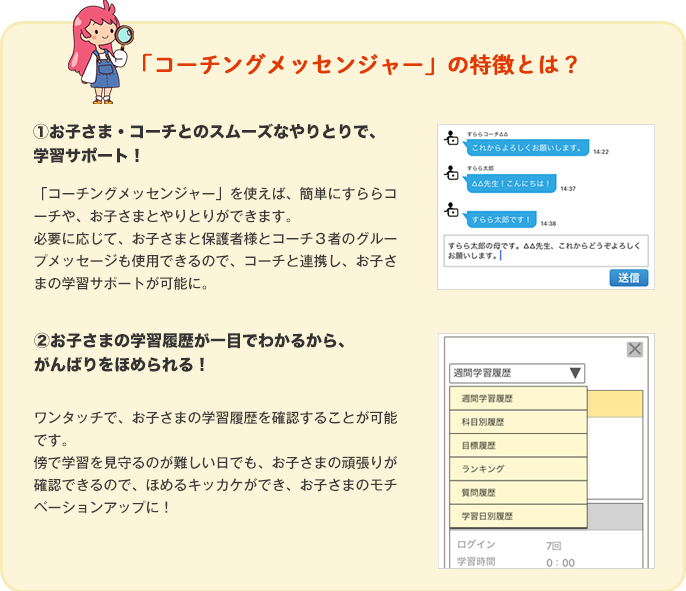Click the 送信 send button
Image resolution: width=686 pixels, height=591 pixels.
tap(629, 278)
